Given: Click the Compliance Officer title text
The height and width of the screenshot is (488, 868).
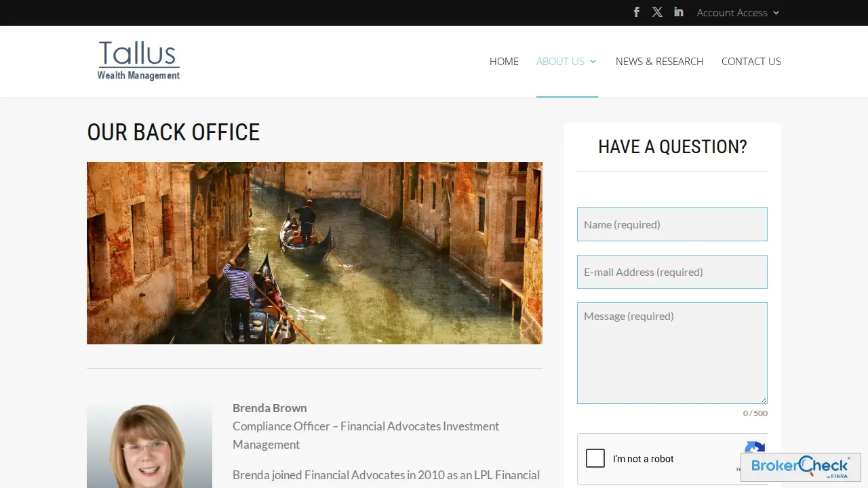Looking at the screenshot, I should tap(366, 435).
